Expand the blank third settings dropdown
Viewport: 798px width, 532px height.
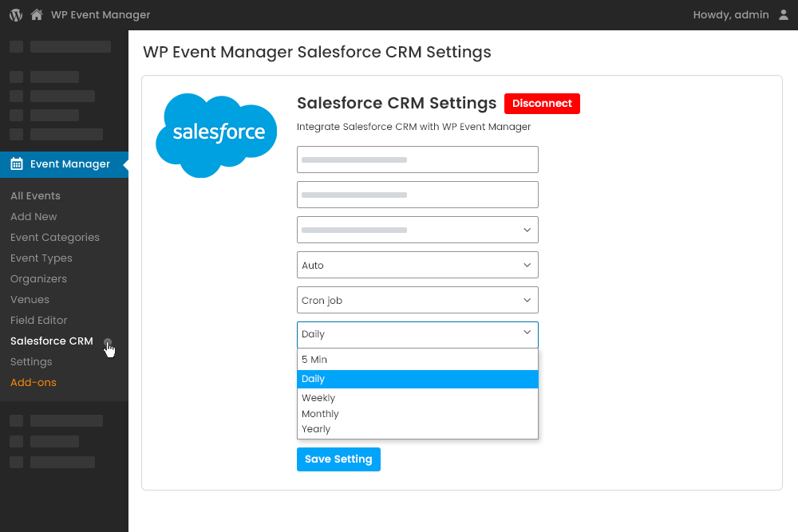click(x=417, y=230)
